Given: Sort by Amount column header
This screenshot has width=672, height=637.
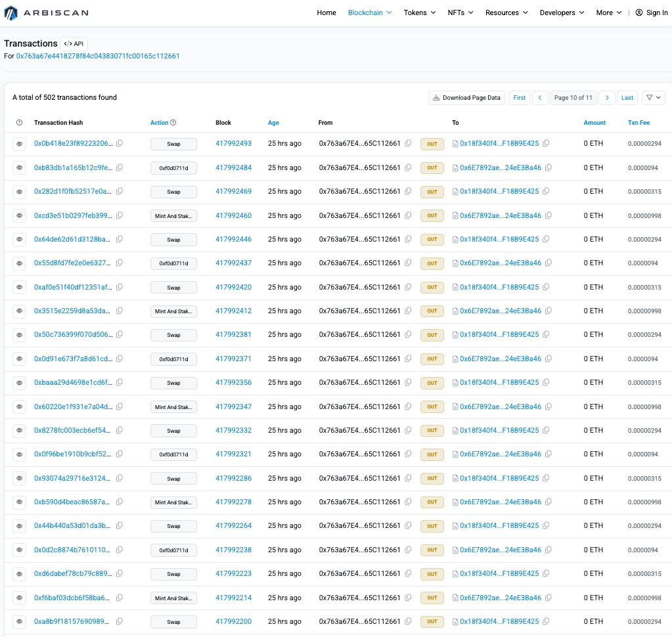Looking at the screenshot, I should (594, 123).
